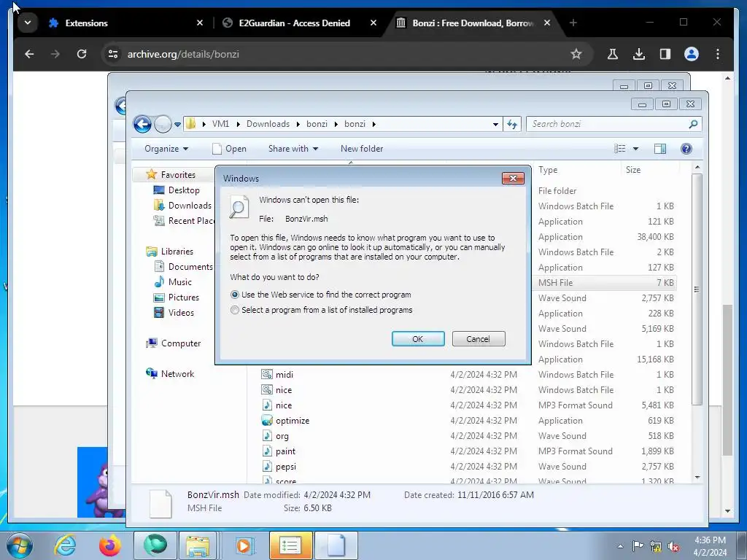Select VM1 in the address breadcrumb

220,124
